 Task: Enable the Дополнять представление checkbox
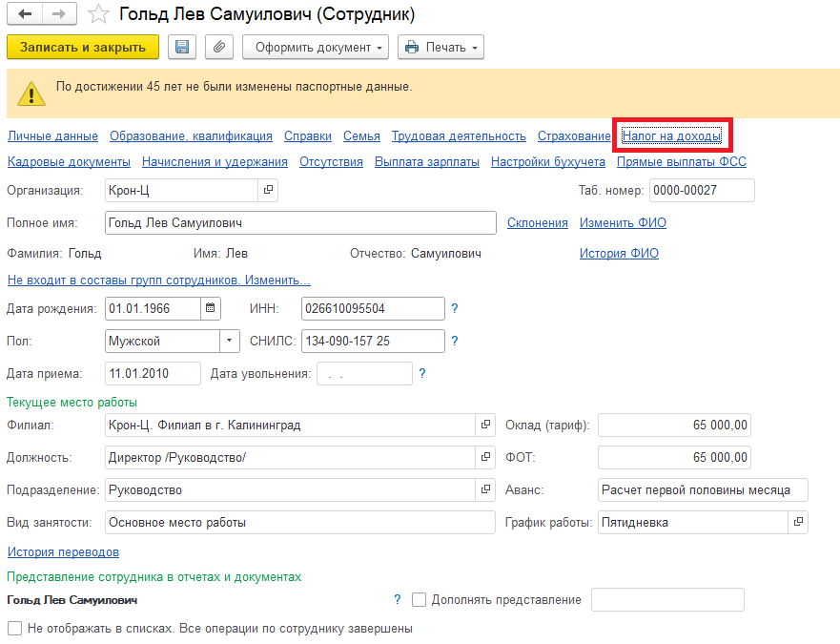tap(419, 600)
